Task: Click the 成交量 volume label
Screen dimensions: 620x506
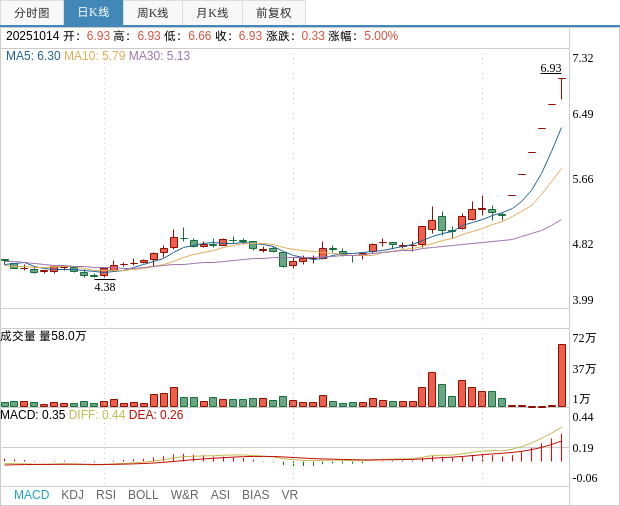Action: [x=18, y=336]
